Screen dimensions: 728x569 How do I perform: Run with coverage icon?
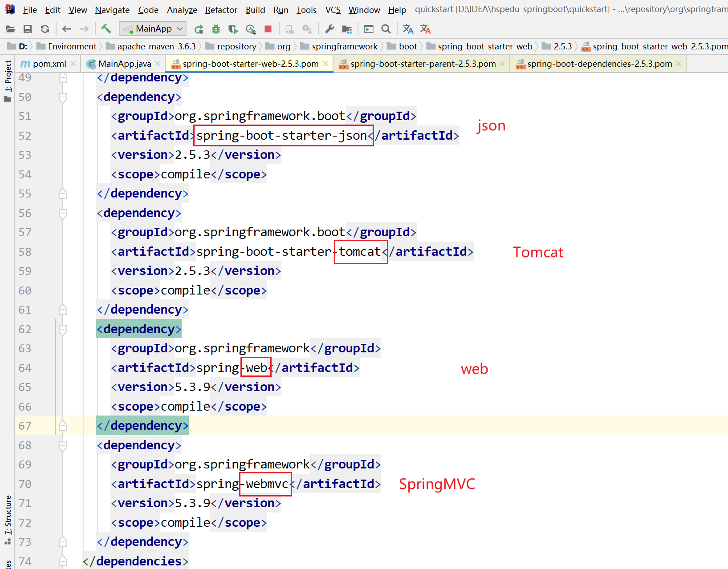tap(233, 29)
